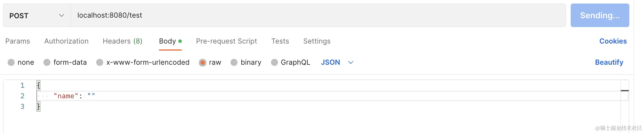This screenshot has width=644, height=133.
Task: Click Beautify to format the body
Action: pyautogui.click(x=609, y=62)
